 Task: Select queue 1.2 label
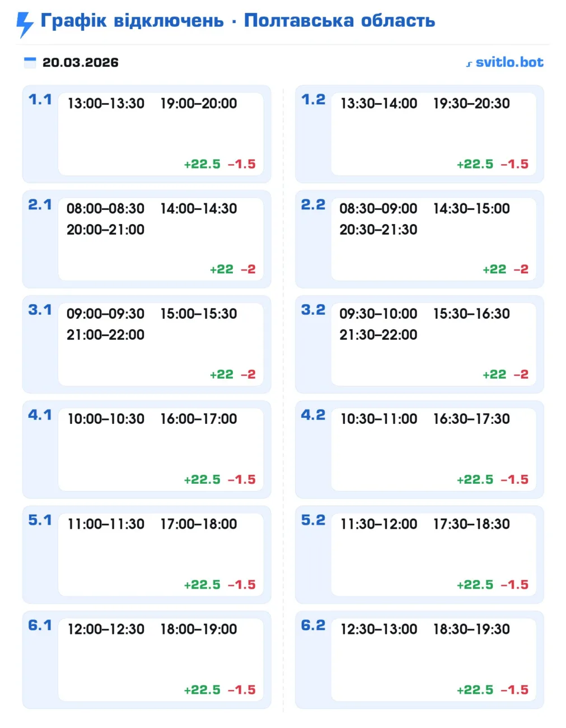point(313,100)
